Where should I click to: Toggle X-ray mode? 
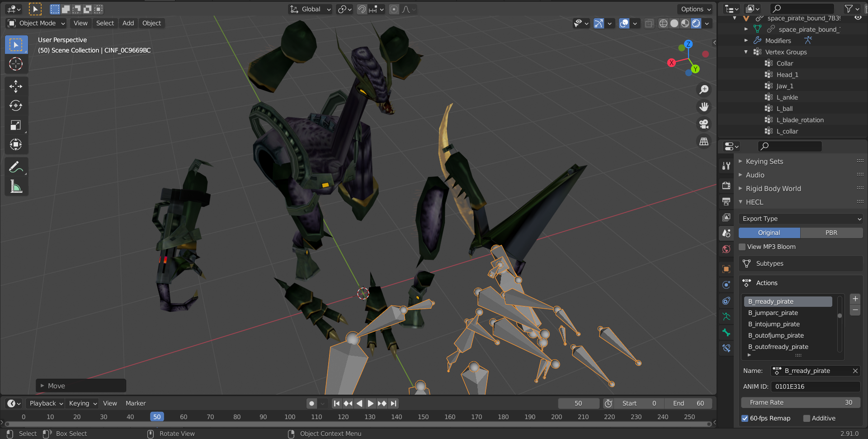(x=649, y=23)
